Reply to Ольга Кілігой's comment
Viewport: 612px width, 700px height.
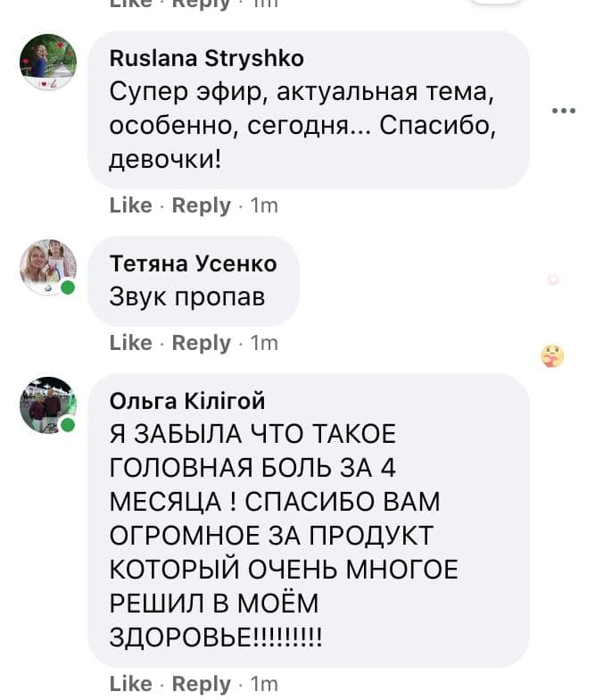(x=201, y=684)
